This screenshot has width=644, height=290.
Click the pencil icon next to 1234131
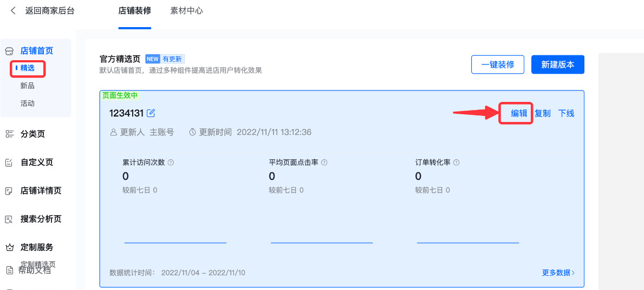[x=151, y=113]
